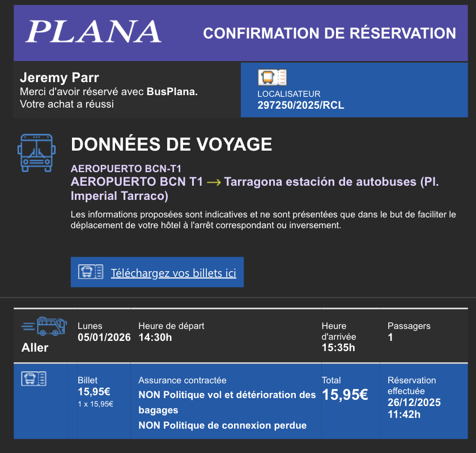Click the CONFIRMATION DE RÉSERVATION heading
Image resolution: width=476 pixels, height=453 pixels.
(329, 33)
